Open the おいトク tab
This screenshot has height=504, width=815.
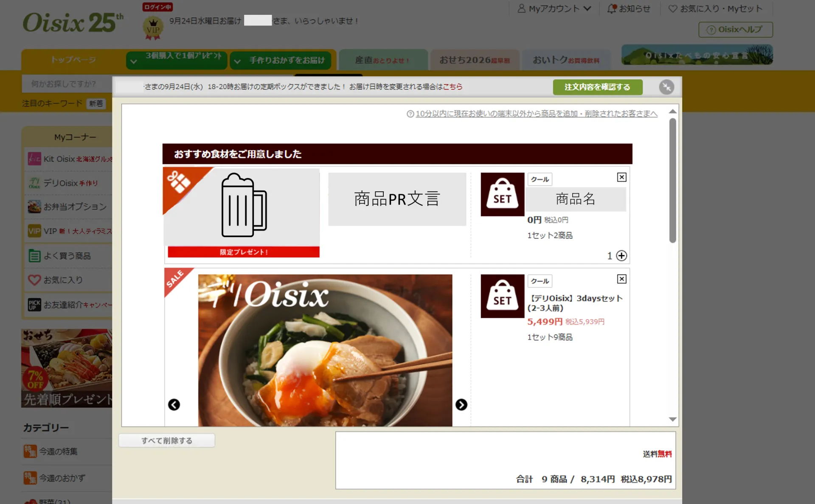coord(566,60)
